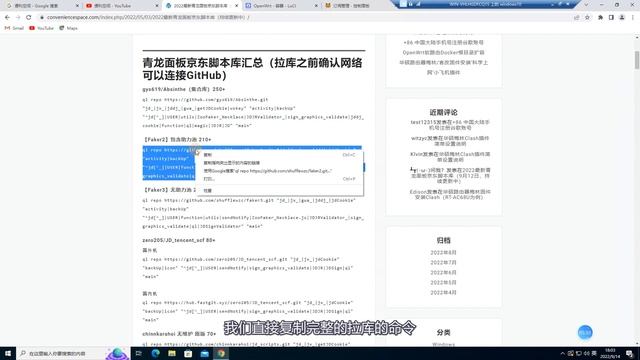Open the 2022年5月 archive link
This screenshot has width=640, height=360.
pos(443,282)
